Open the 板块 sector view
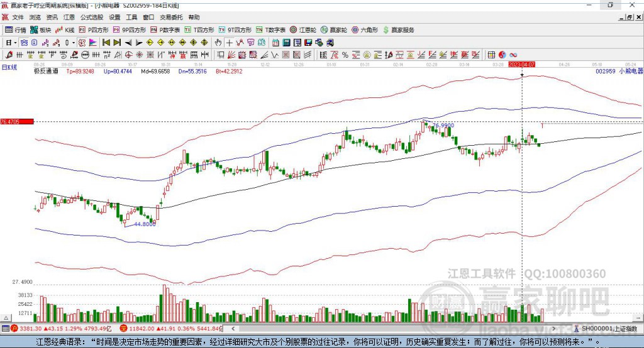644x348 pixels. [41, 30]
